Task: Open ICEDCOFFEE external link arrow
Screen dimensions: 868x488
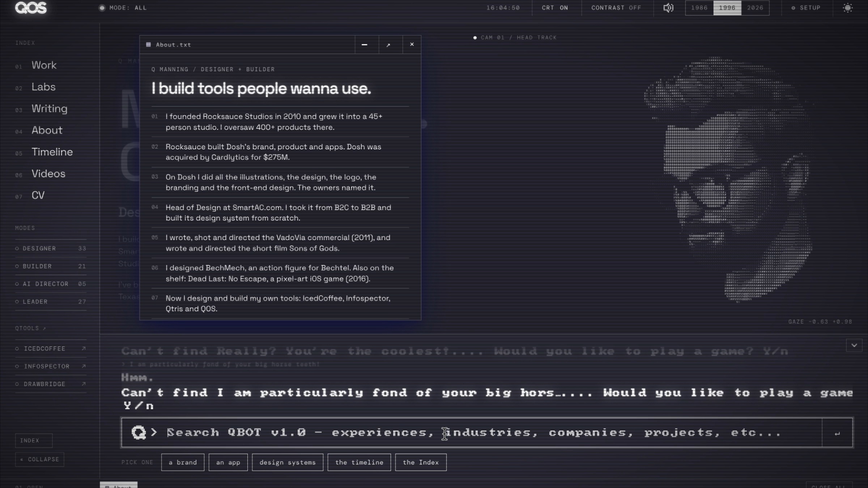Action: [84, 348]
